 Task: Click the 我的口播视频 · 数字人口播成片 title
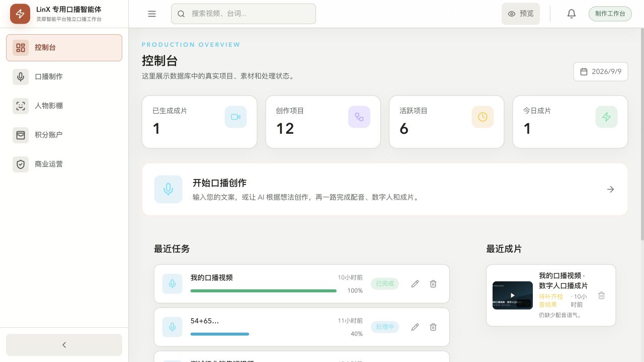(563, 281)
